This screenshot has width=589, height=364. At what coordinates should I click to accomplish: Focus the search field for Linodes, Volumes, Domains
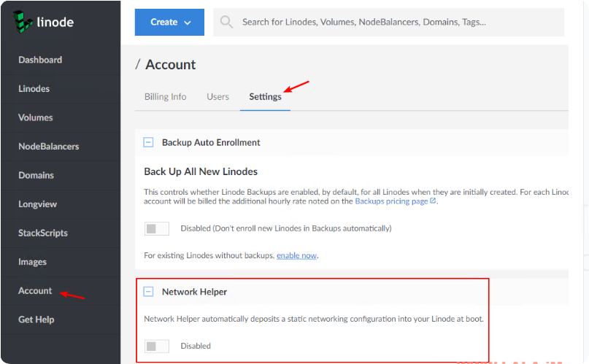pyautogui.click(x=389, y=22)
